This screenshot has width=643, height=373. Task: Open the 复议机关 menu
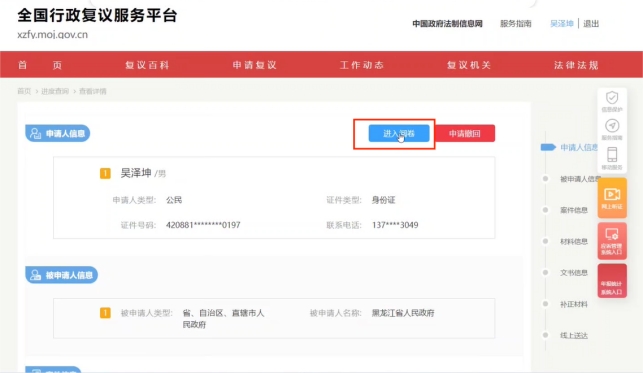(469, 65)
